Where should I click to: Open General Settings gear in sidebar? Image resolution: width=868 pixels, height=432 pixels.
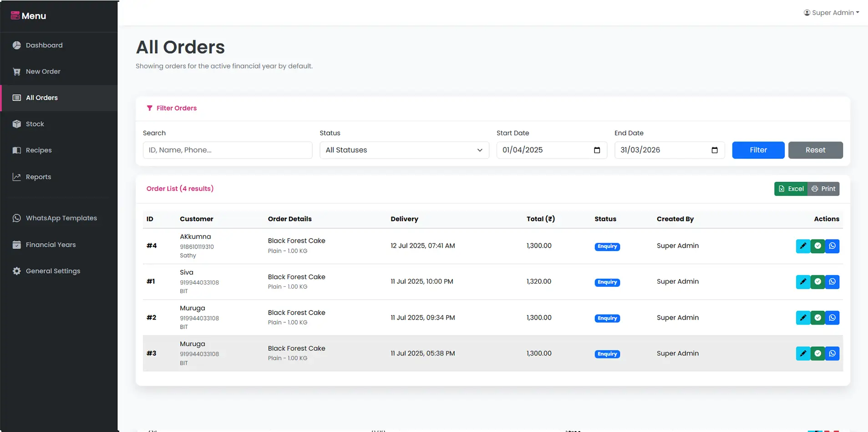coord(53,271)
